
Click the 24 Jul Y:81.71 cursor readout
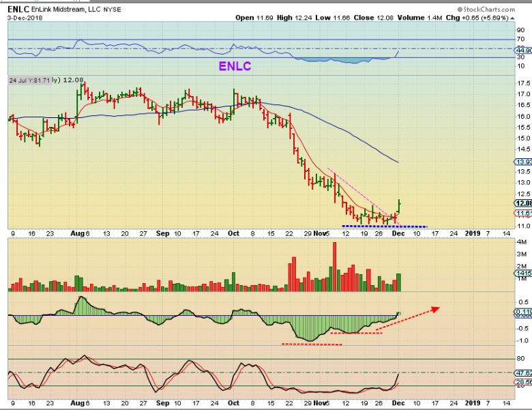point(29,80)
